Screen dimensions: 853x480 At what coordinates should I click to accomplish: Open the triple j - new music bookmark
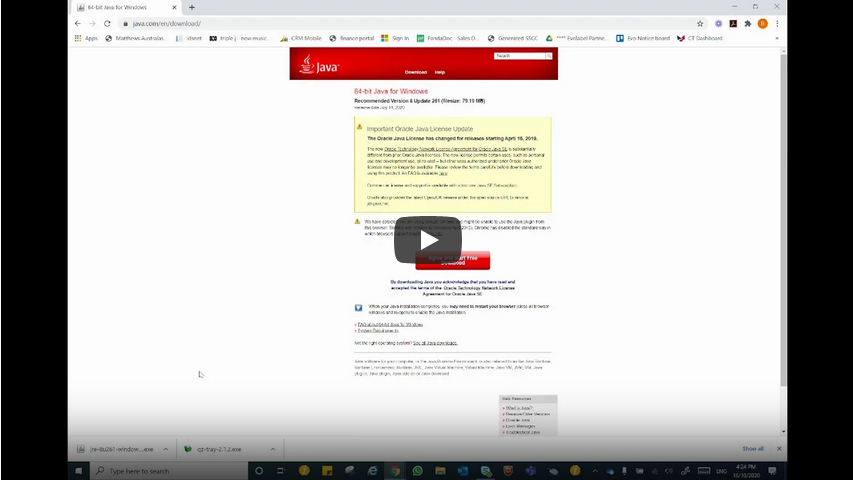239,38
